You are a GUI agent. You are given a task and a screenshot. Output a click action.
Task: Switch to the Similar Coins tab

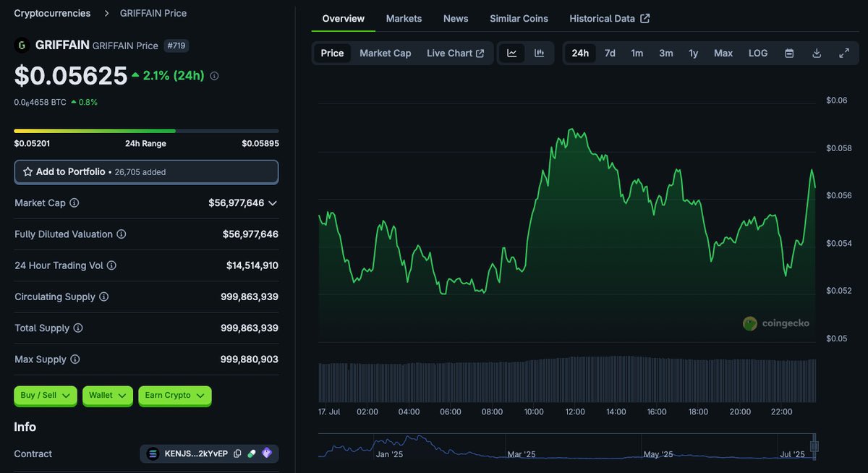click(519, 18)
